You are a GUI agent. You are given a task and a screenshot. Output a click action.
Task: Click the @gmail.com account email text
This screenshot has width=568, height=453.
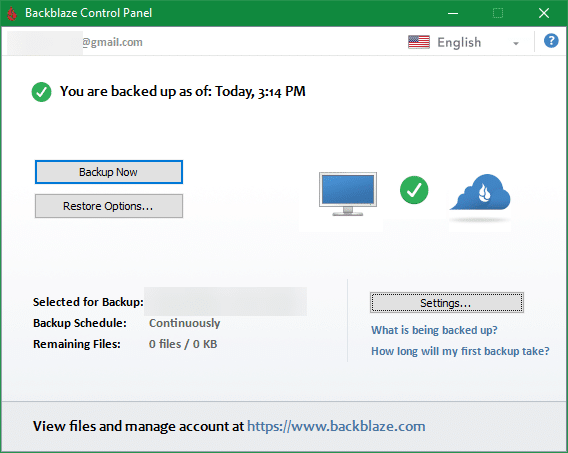click(x=112, y=42)
